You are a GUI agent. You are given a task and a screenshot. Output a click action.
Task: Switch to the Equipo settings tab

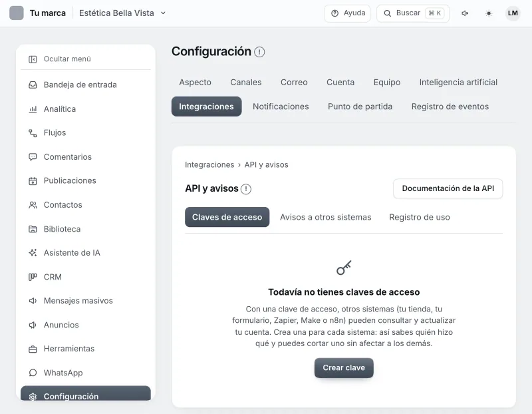pos(387,82)
